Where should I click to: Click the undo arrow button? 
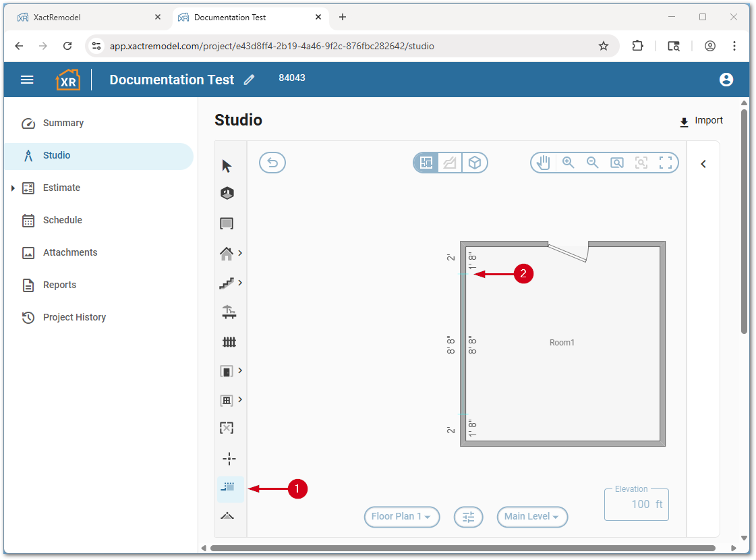272,163
